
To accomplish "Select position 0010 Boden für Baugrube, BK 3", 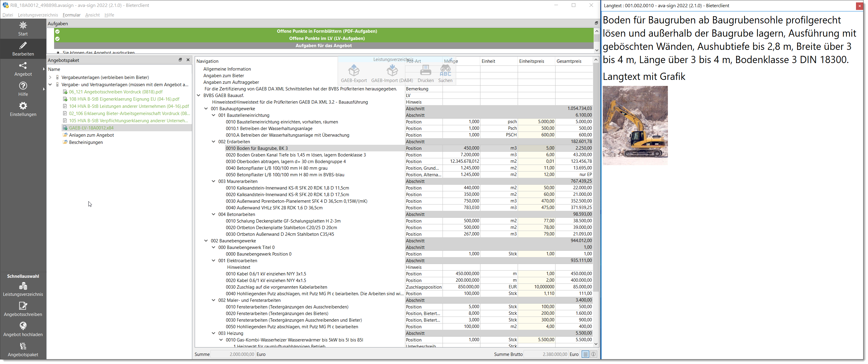I will pos(256,148).
